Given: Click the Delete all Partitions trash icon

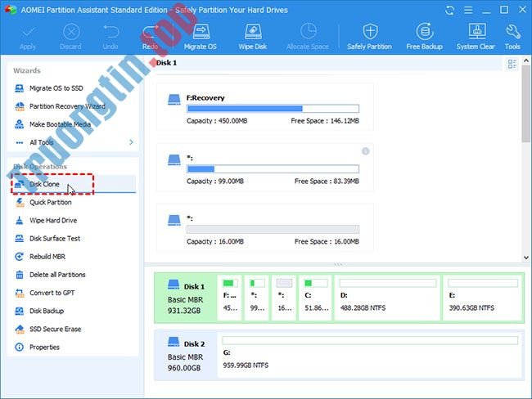Looking at the screenshot, I should (20, 275).
